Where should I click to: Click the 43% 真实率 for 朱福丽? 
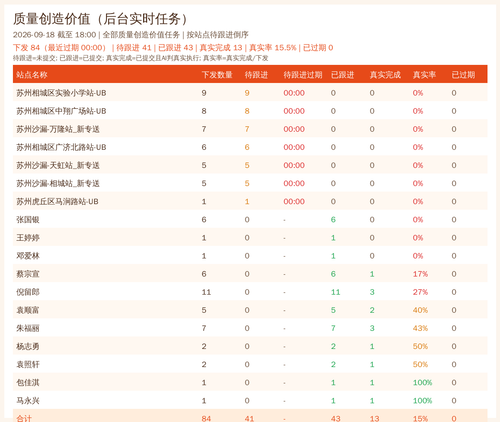click(420, 328)
